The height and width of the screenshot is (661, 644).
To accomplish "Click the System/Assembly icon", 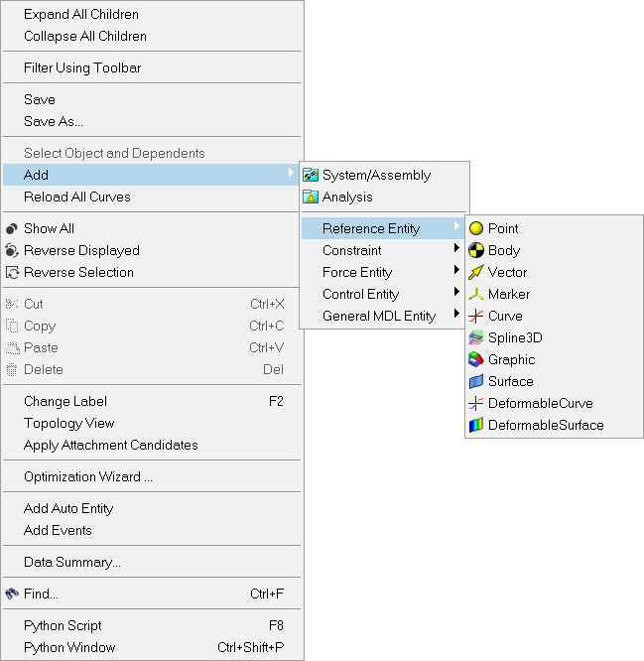I will [311, 175].
